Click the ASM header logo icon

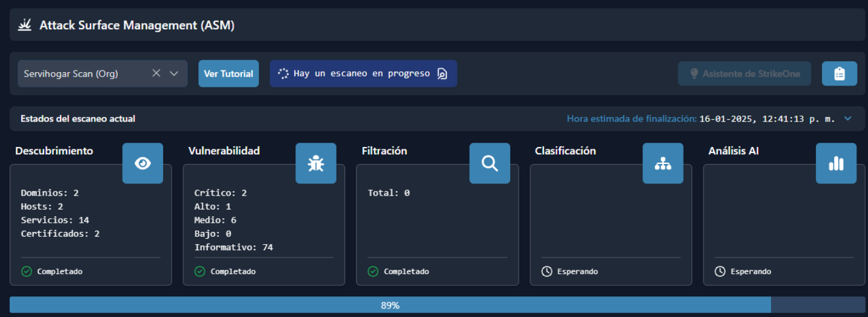coord(25,25)
